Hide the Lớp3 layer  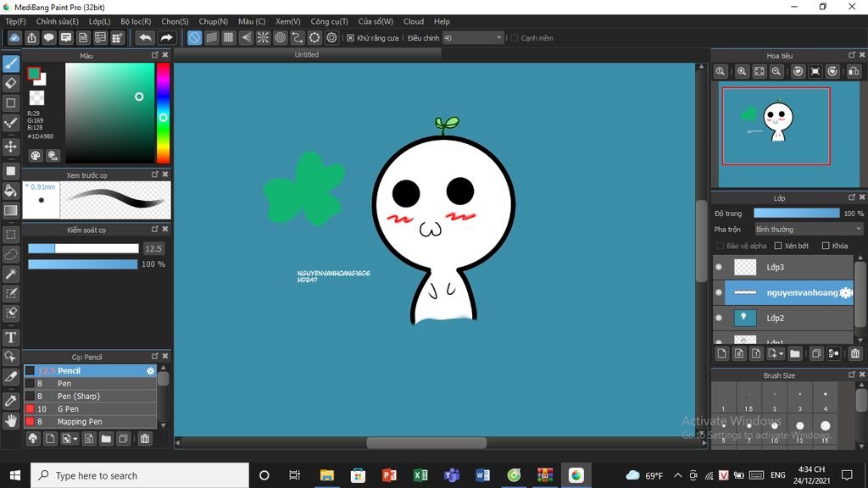point(719,267)
